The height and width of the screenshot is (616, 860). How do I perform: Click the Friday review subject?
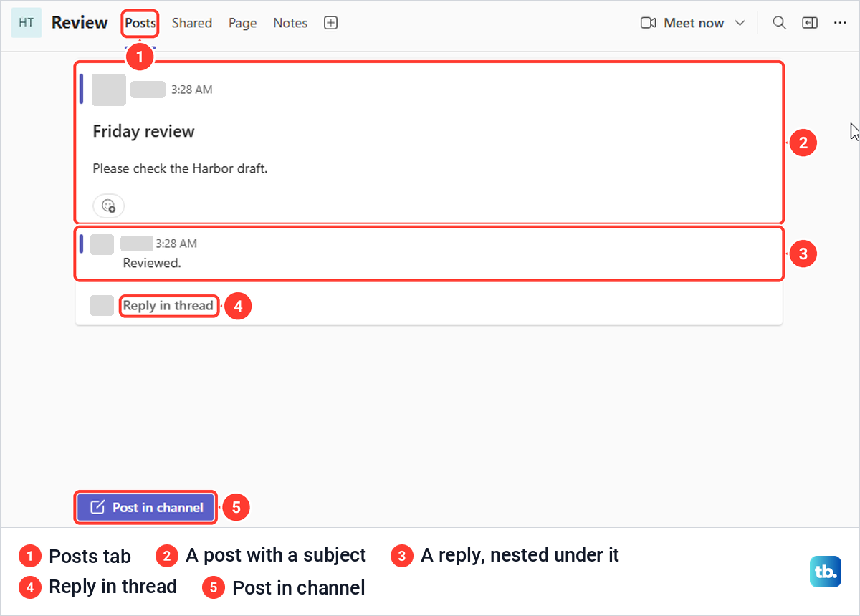(143, 131)
